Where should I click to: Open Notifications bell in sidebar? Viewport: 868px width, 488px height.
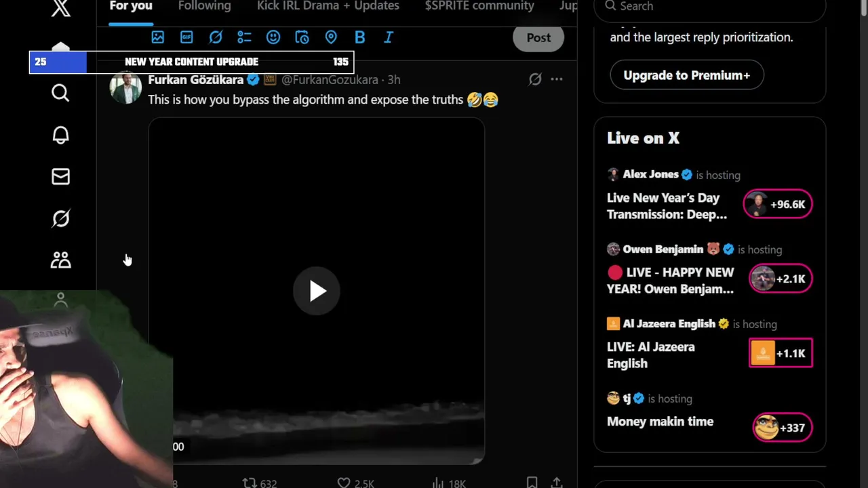(x=60, y=135)
